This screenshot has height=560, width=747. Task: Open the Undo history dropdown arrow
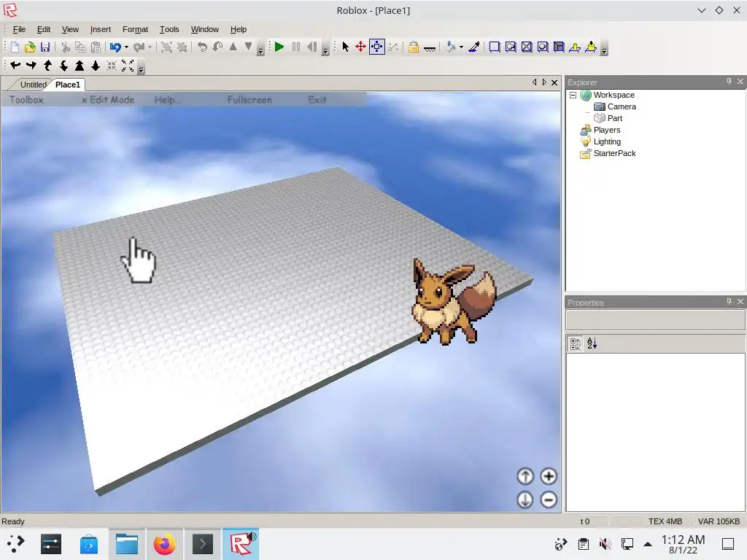[x=126, y=47]
